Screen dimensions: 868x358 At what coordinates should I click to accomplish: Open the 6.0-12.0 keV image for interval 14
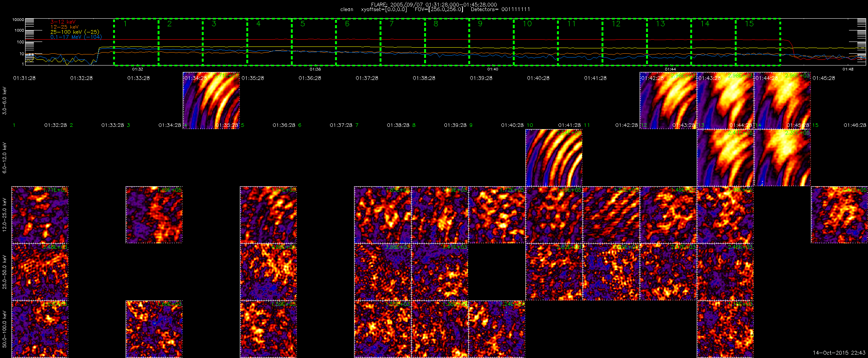tap(782, 158)
